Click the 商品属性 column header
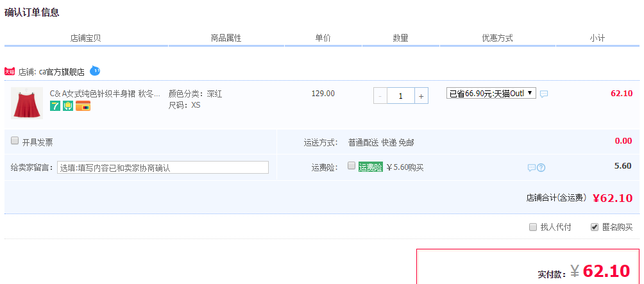The image size is (644, 284). (226, 38)
